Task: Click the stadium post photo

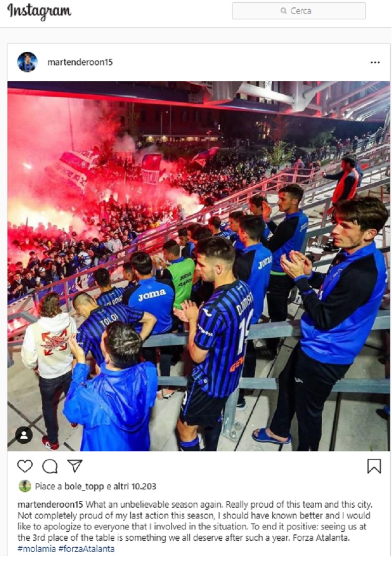Action: pos(198,266)
